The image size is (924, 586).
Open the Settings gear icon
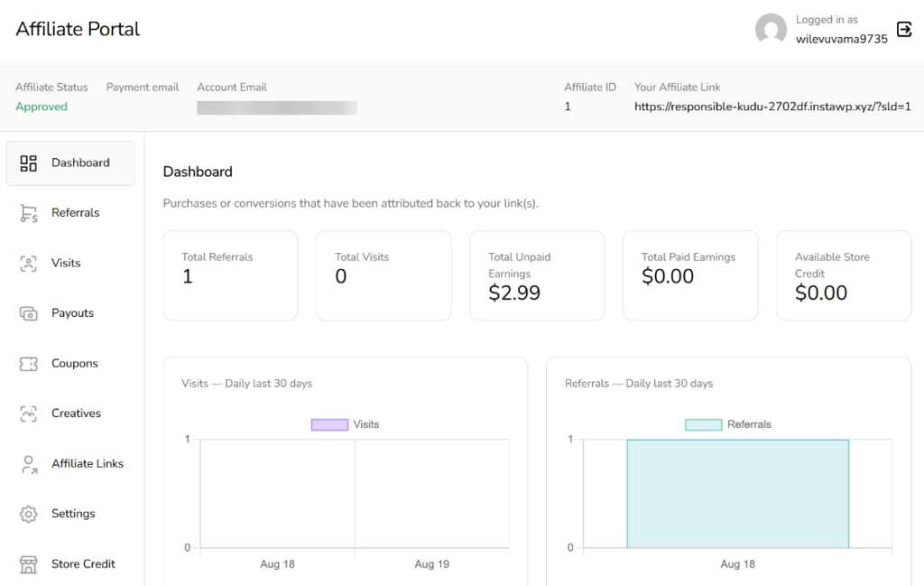click(x=28, y=513)
